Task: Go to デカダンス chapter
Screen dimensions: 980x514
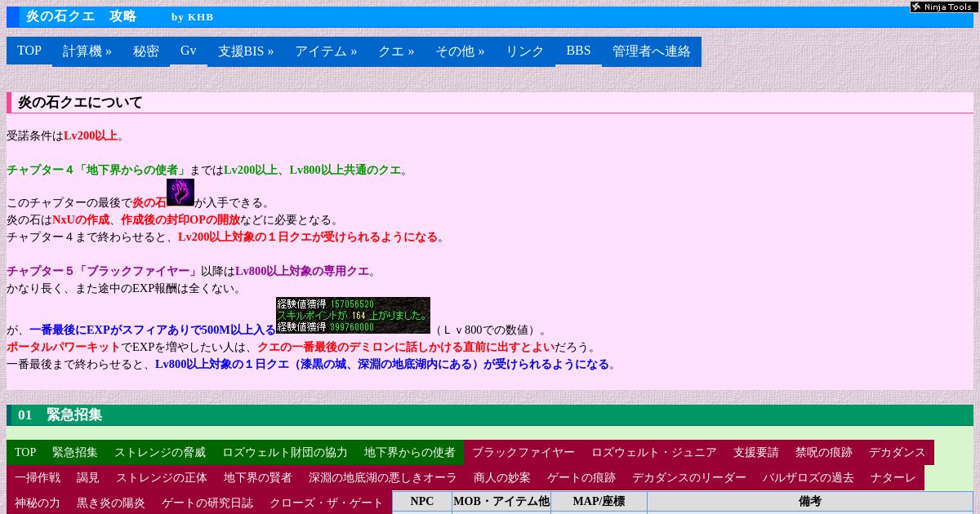Action: click(x=898, y=452)
